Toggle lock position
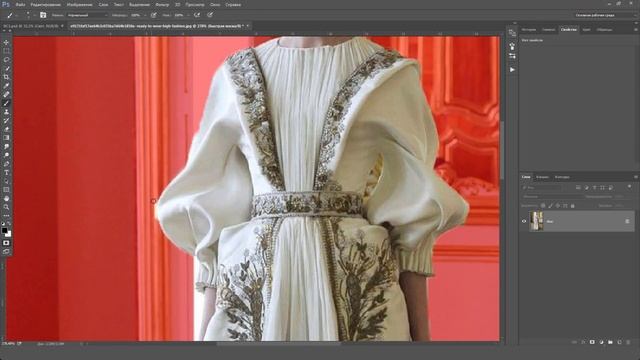This screenshot has width=640, height=360. coord(558,206)
